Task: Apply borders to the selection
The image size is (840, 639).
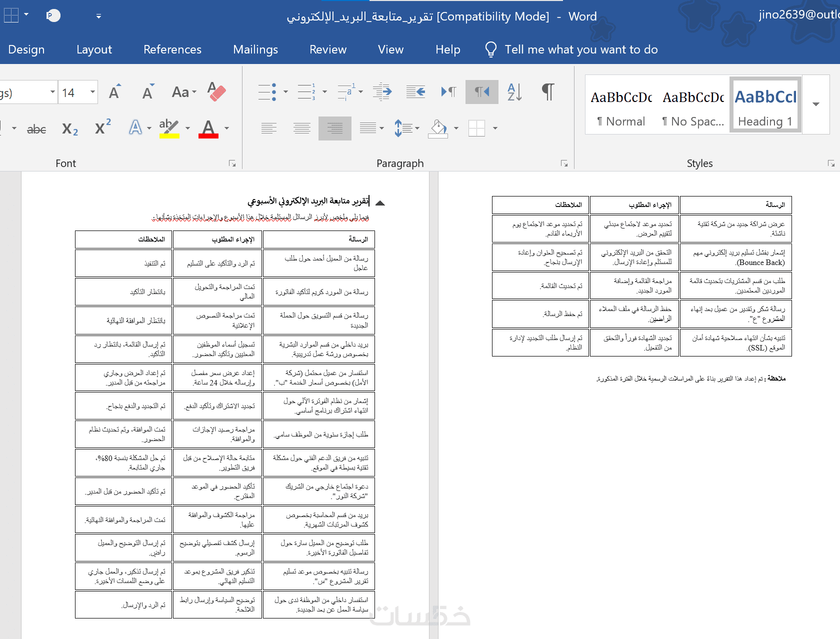Action: (476, 128)
